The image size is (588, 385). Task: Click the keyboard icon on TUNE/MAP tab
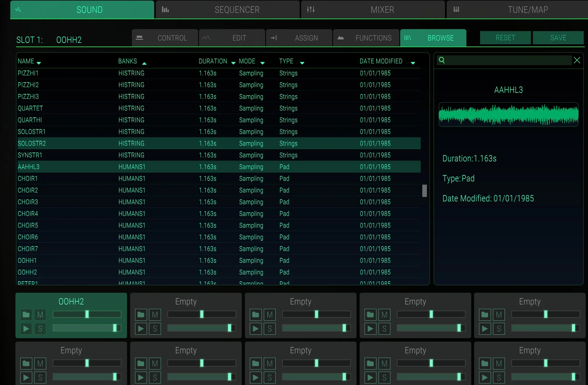[x=456, y=10]
